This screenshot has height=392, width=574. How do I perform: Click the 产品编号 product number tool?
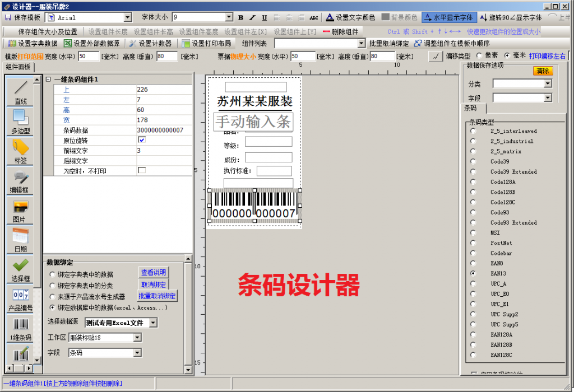click(x=20, y=298)
